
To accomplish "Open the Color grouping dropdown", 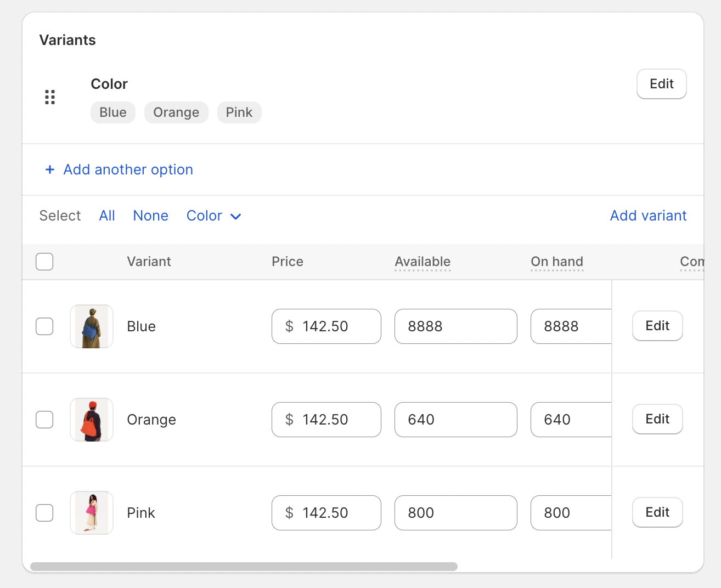I will point(213,216).
